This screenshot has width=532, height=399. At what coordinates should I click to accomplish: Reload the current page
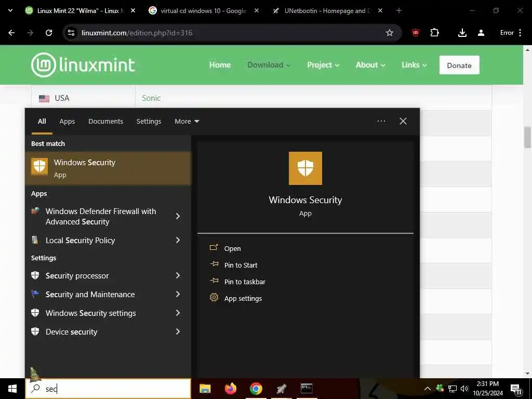49,33
